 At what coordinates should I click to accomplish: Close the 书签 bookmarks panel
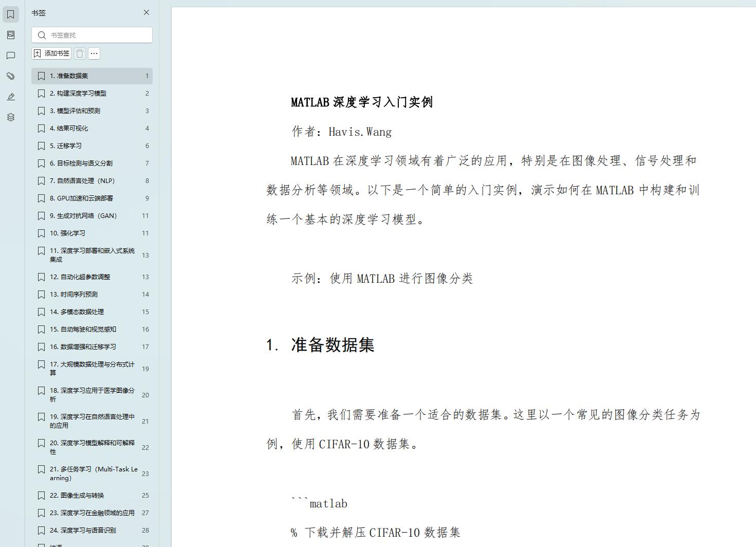pyautogui.click(x=146, y=12)
